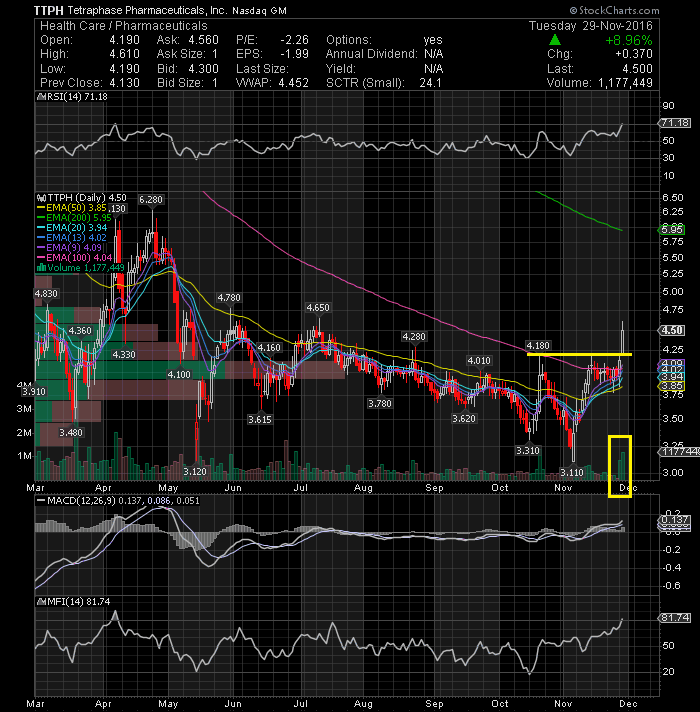Click Health Care / Pharmaceuticals sector text
700x712 pixels.
123,26
